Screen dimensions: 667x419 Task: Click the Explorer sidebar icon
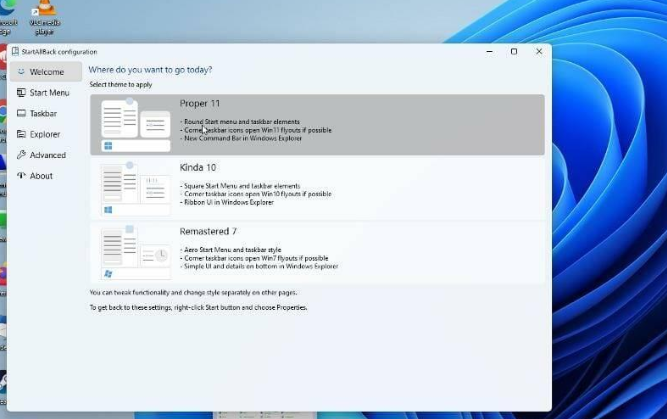21,134
